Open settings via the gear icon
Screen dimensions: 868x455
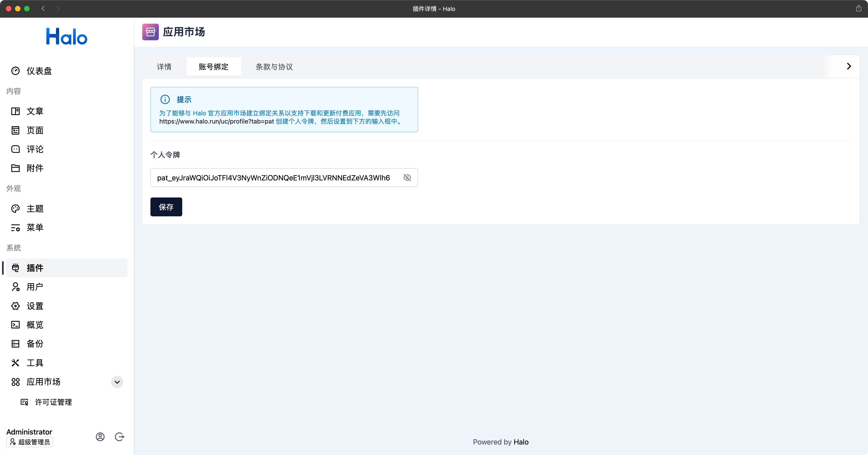coord(15,306)
